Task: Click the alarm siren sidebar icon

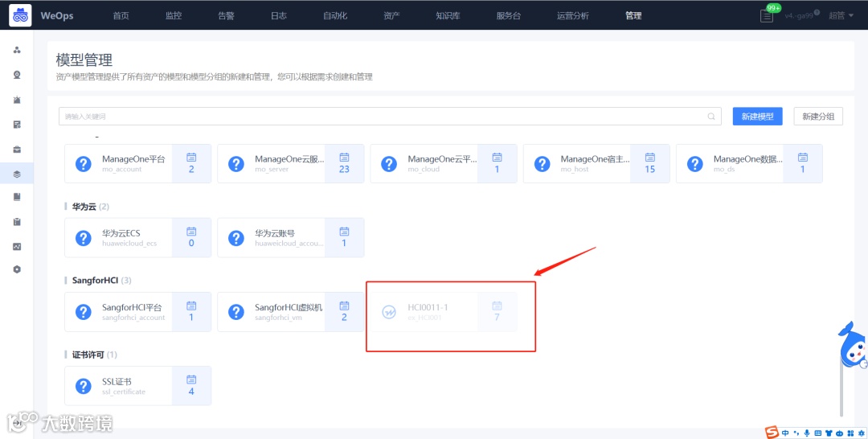Action: [x=17, y=100]
